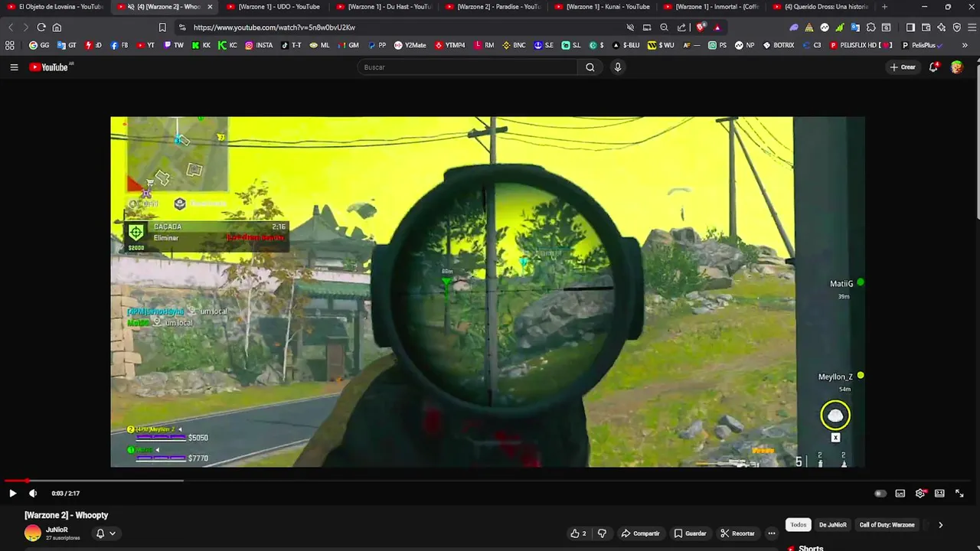Expand the subscription notification bell dropdown

tap(106, 533)
